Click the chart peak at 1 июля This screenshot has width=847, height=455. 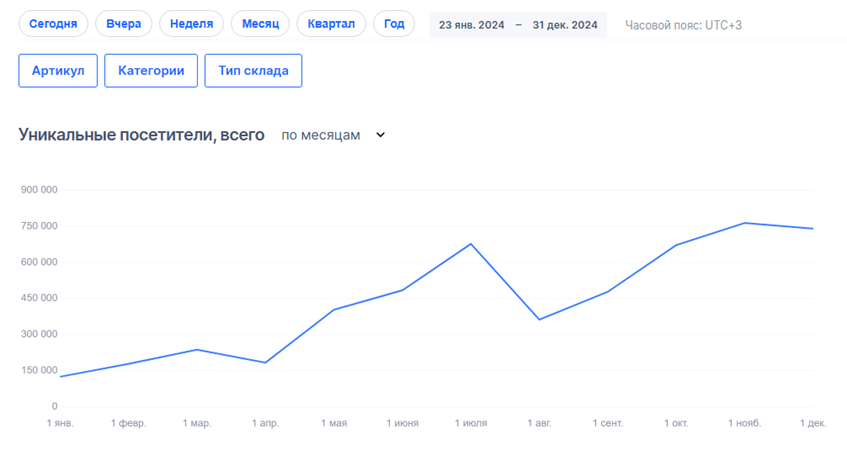tap(471, 244)
